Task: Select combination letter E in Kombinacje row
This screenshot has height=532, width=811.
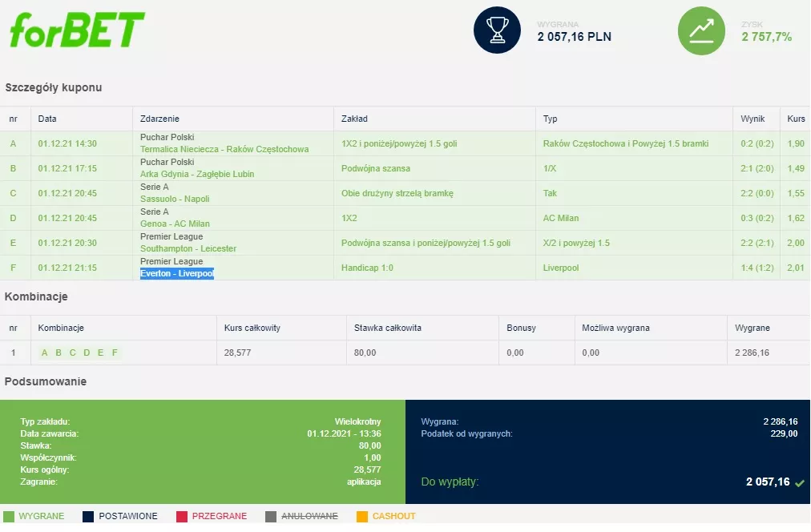Action: tap(101, 353)
